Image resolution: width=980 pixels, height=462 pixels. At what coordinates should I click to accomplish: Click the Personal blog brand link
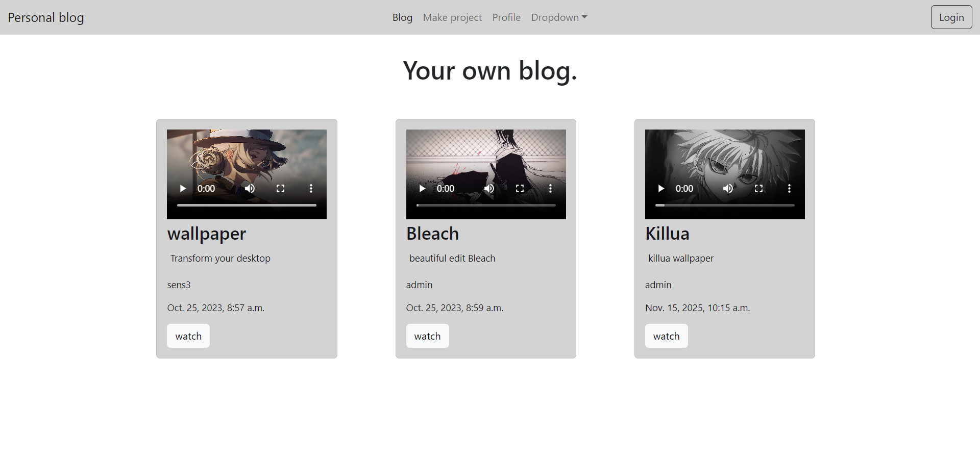pyautogui.click(x=46, y=17)
